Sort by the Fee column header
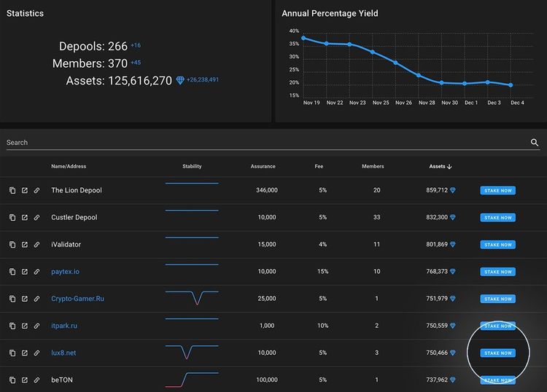The image size is (547, 392). (319, 166)
